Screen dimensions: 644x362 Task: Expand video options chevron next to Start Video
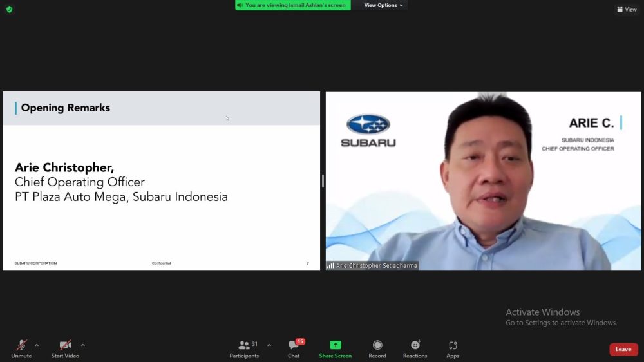point(83,345)
